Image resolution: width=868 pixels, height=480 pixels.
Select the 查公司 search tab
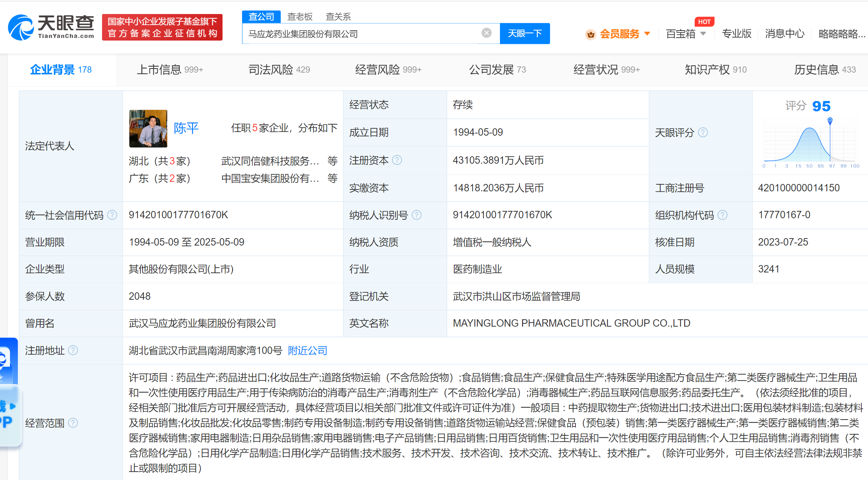tap(261, 17)
